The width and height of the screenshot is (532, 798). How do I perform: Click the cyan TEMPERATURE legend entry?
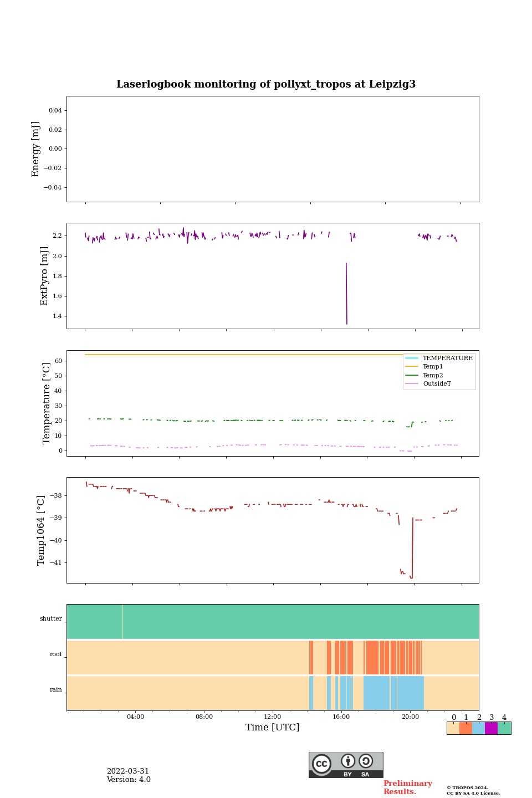447,359
